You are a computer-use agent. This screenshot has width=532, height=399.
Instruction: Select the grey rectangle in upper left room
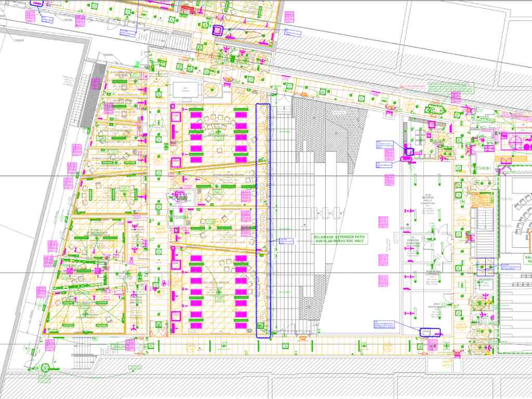(x=185, y=90)
